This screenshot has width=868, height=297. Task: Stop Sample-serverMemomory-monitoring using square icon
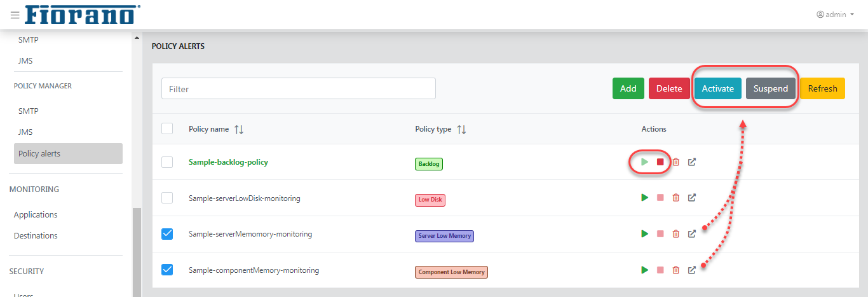click(660, 234)
